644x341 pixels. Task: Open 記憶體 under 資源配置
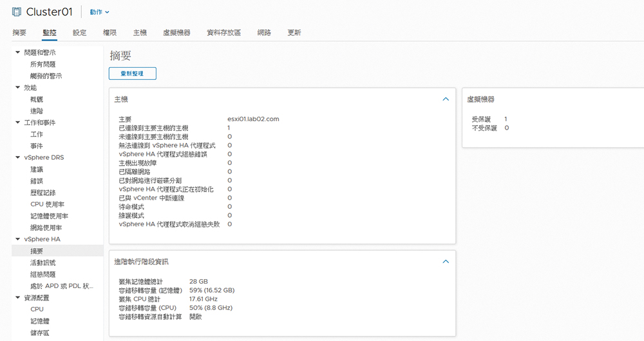tap(40, 321)
